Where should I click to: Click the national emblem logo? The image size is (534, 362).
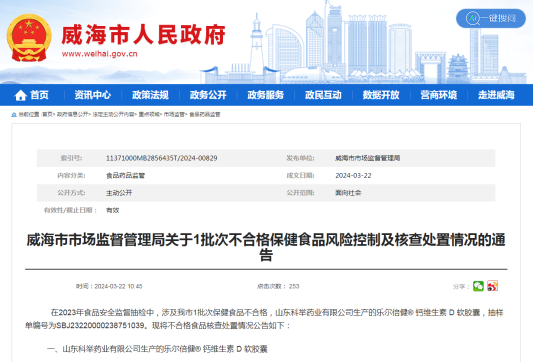pos(29,38)
